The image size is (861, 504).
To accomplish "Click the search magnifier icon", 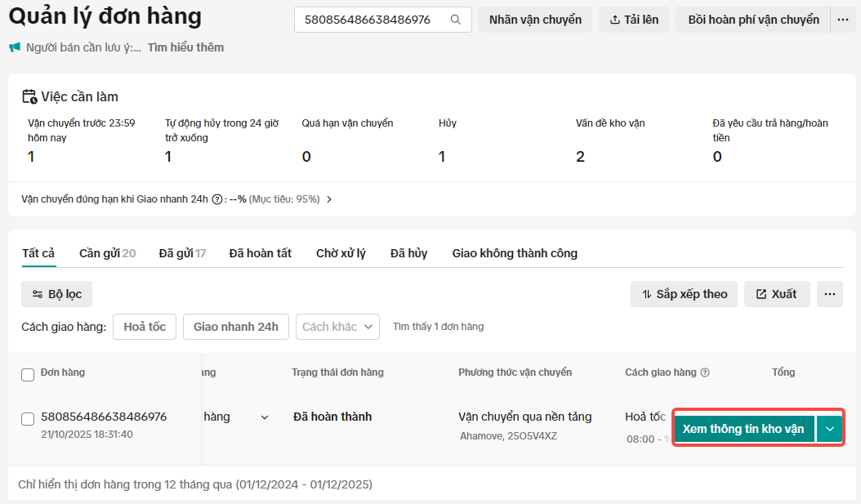I will click(x=456, y=20).
